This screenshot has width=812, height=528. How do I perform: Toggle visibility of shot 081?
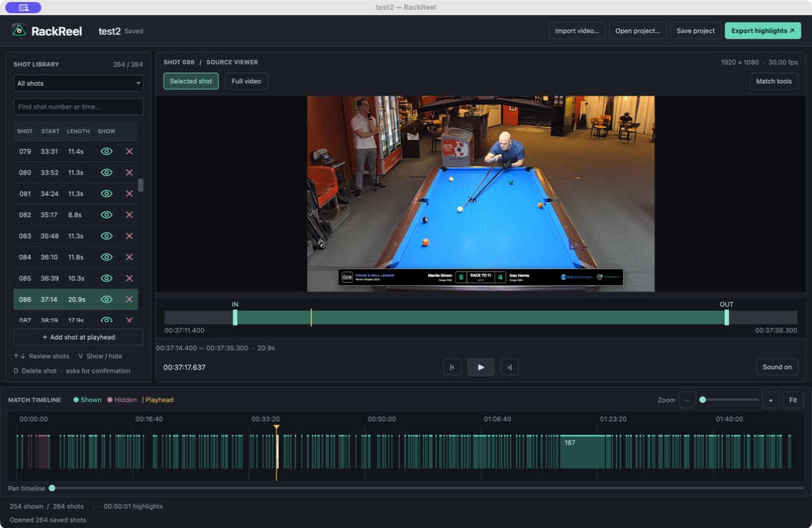click(x=106, y=194)
